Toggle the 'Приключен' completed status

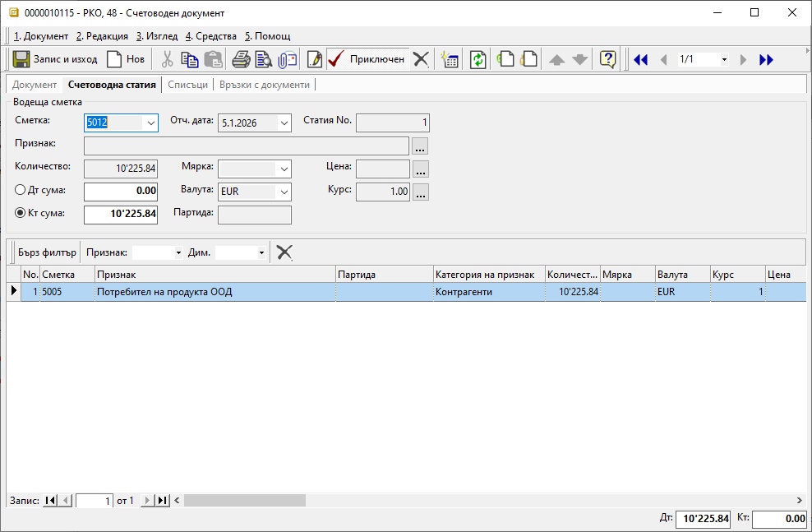[x=366, y=59]
